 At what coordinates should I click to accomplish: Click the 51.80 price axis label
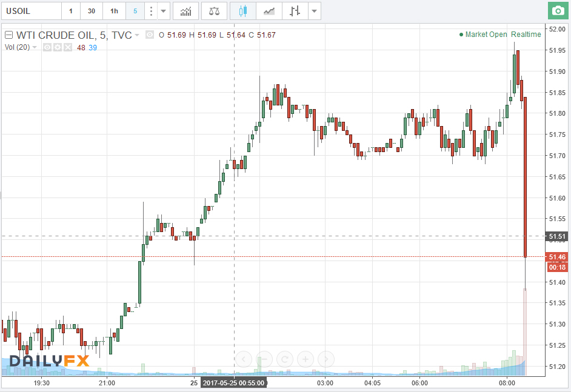pyautogui.click(x=557, y=113)
